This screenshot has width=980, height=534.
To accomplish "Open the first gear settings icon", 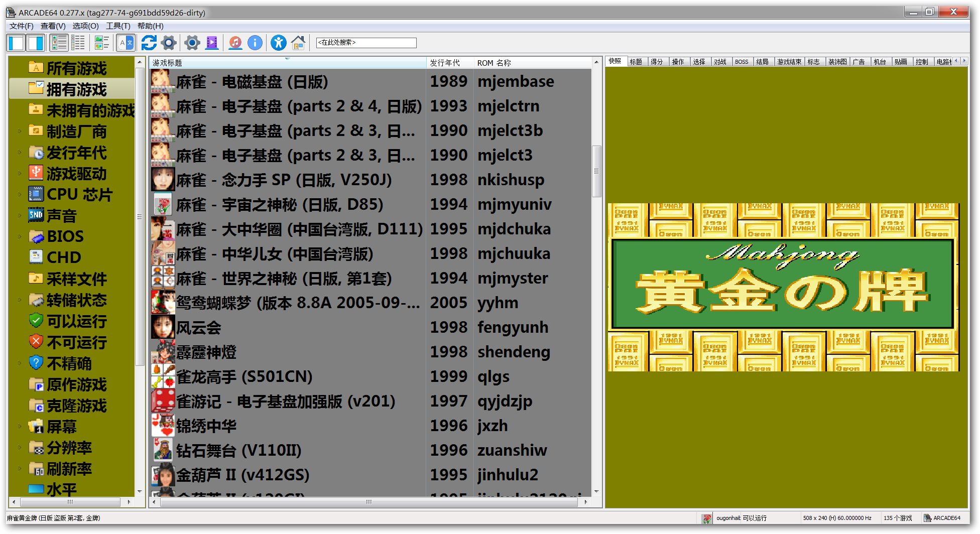I will pyautogui.click(x=169, y=43).
